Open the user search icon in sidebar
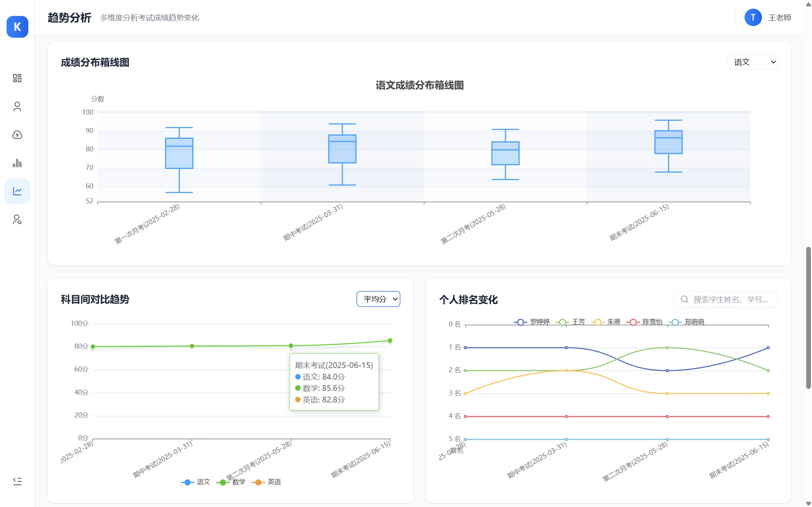Viewport: 812px width, 507px height. point(17,219)
